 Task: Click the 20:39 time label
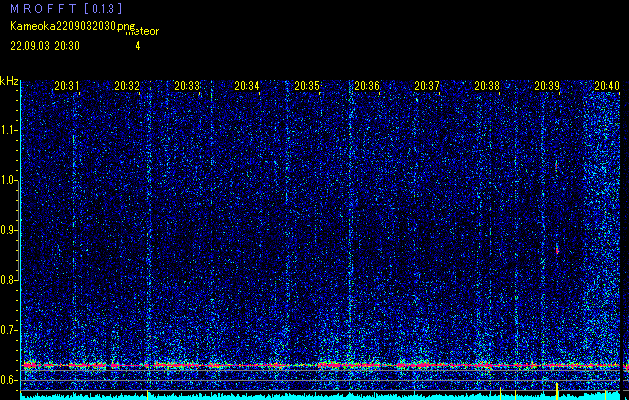[x=547, y=85]
